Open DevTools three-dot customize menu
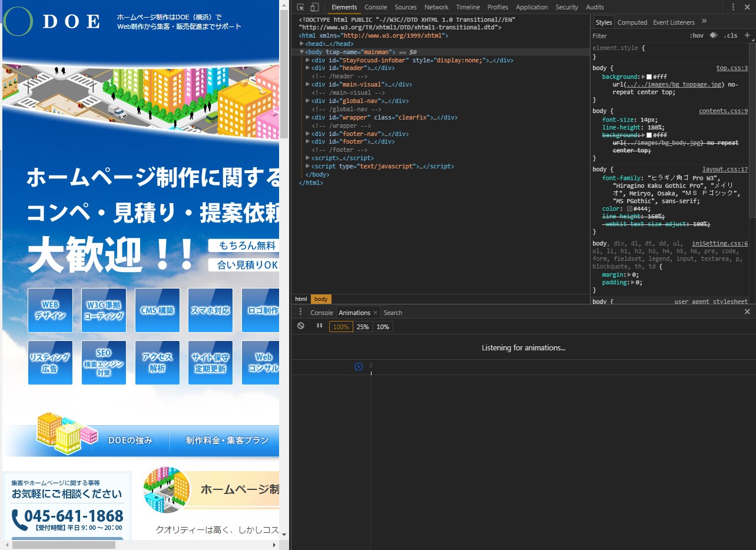 (x=733, y=7)
